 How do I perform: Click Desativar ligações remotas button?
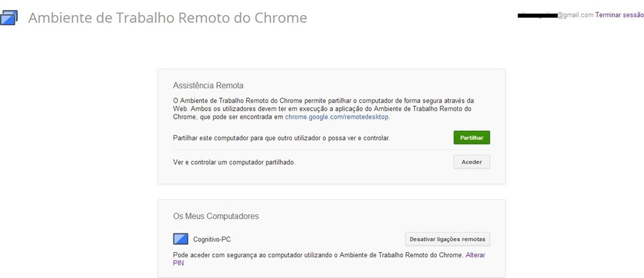pyautogui.click(x=447, y=239)
